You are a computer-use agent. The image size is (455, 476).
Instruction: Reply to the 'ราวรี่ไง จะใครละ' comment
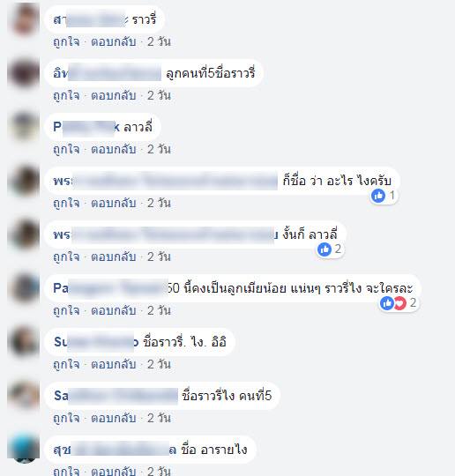tap(113, 310)
